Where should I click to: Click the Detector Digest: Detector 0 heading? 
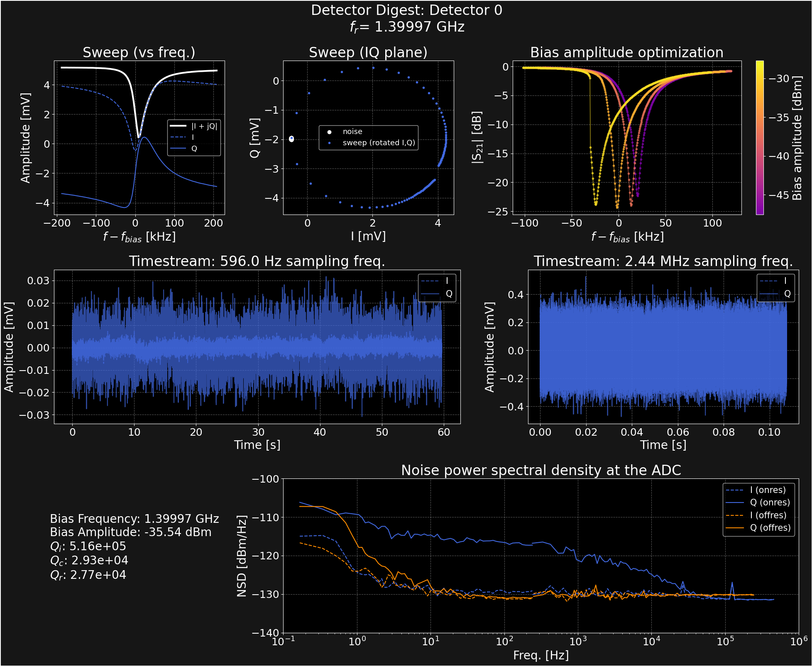[x=406, y=10]
